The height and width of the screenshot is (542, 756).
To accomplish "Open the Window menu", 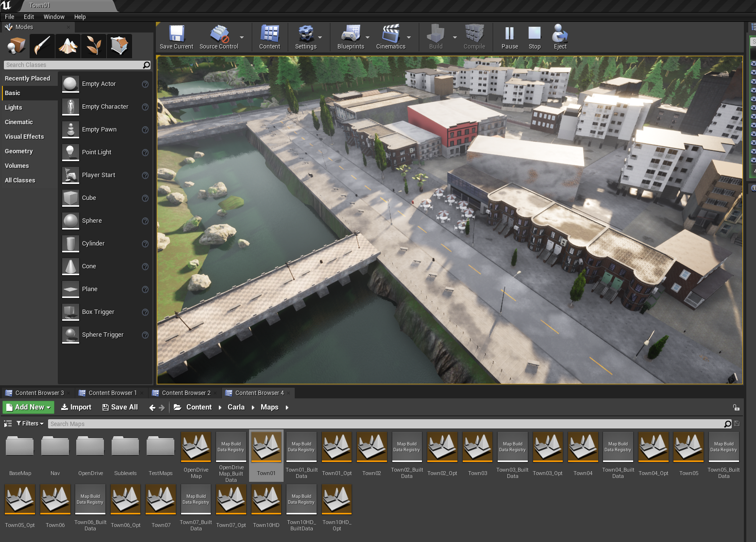I will click(54, 16).
